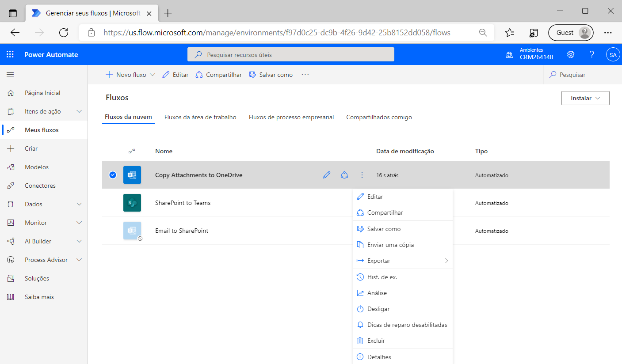622x364 pixels.
Task: Open the app launcher waffle icon
Action: tap(10, 55)
